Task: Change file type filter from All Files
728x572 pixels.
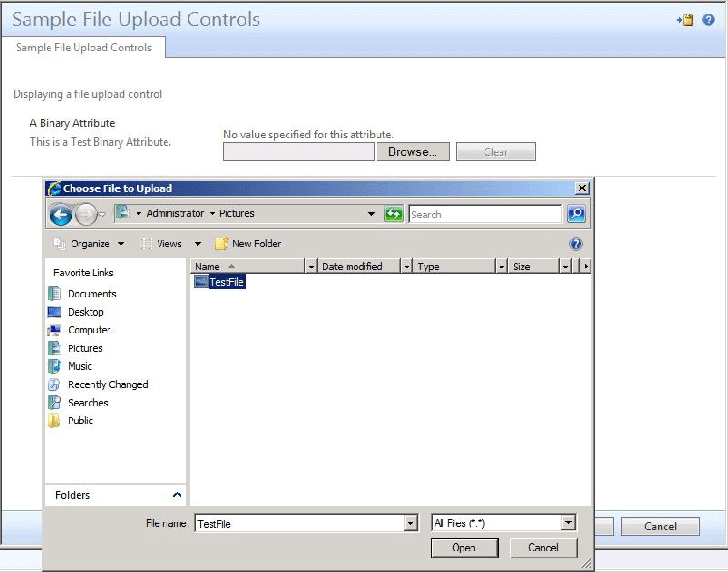Action: (568, 523)
